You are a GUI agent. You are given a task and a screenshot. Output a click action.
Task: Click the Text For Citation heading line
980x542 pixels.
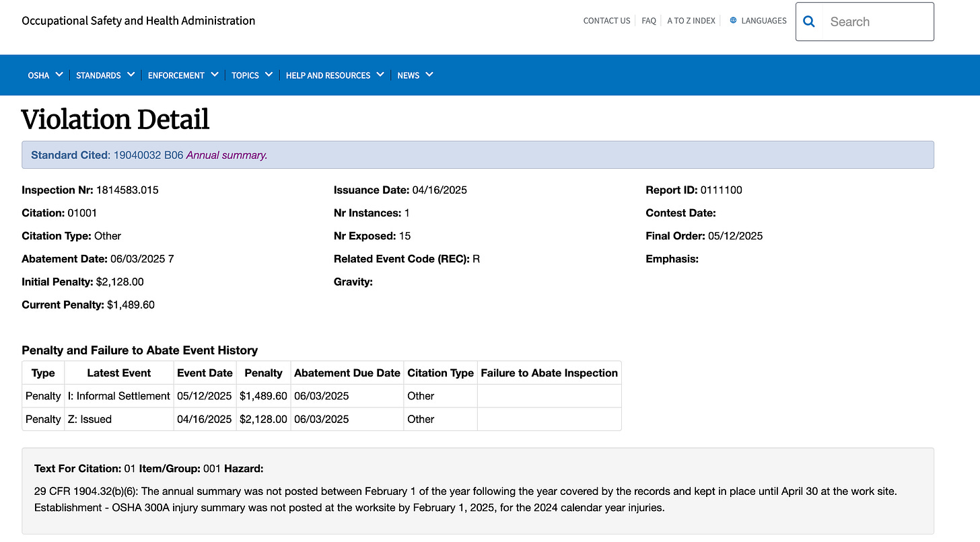pyautogui.click(x=149, y=468)
